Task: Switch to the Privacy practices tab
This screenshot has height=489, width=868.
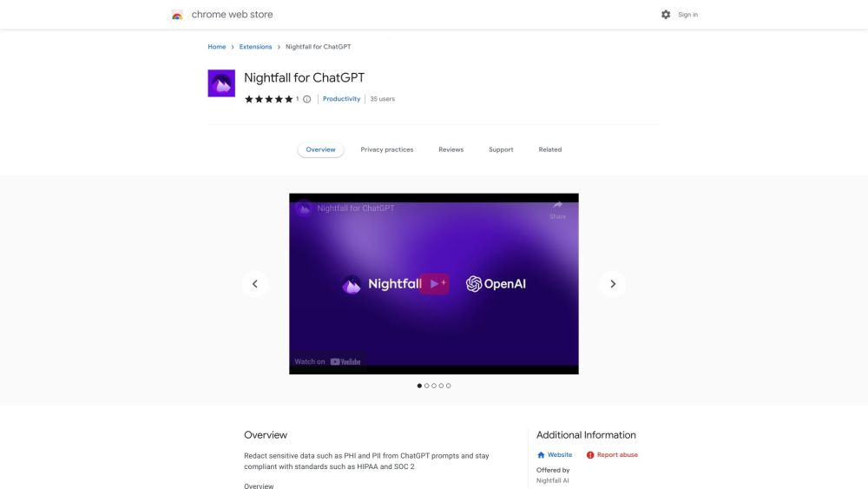Action: [x=386, y=149]
